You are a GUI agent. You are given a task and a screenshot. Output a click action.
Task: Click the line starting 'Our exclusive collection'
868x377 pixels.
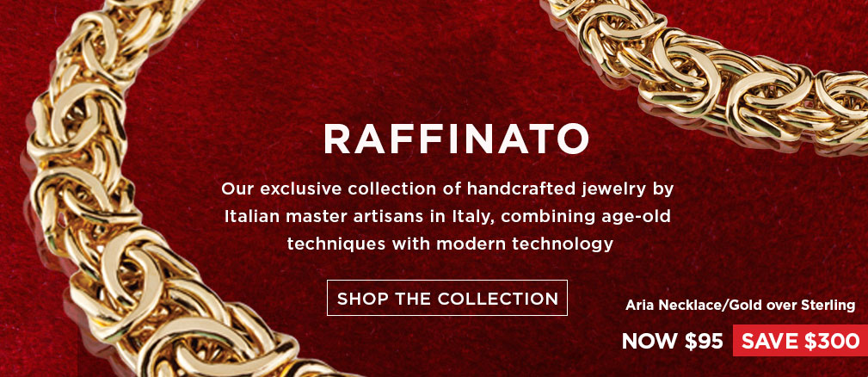pyautogui.click(x=447, y=189)
